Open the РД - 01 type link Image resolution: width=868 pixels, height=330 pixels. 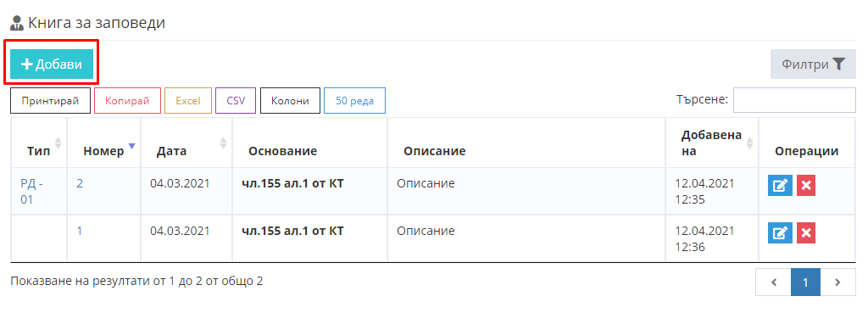point(31,191)
